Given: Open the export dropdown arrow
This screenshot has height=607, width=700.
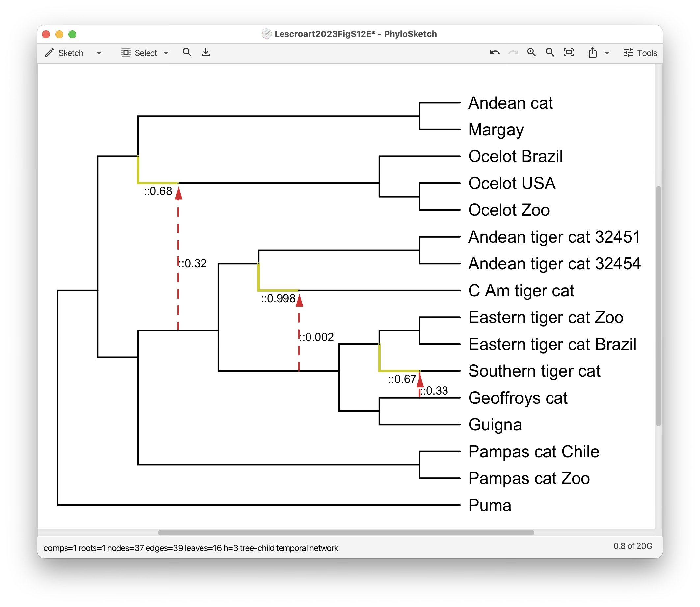Looking at the screenshot, I should tap(607, 53).
